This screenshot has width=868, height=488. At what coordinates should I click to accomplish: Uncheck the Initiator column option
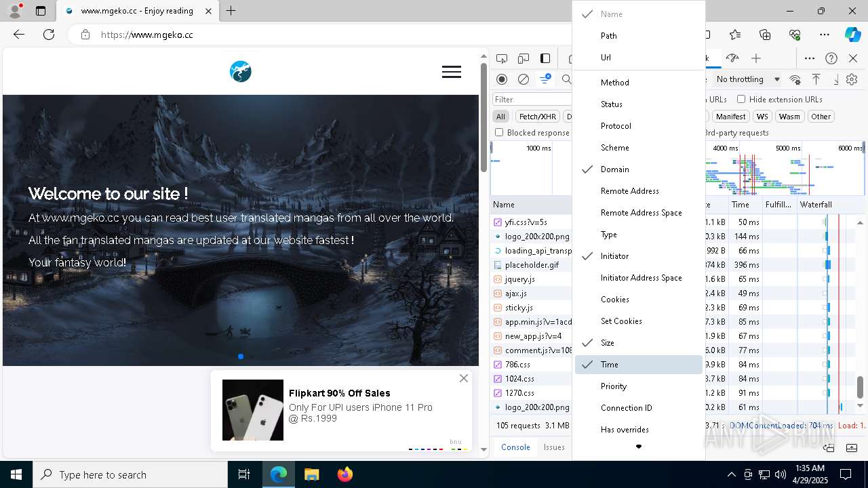tap(639, 256)
